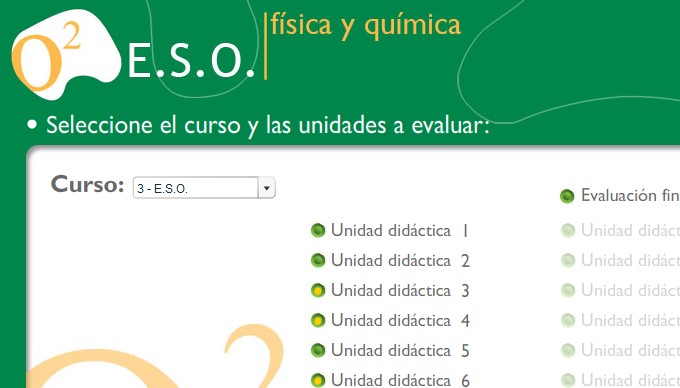This screenshot has width=680, height=388.
Task: Click the faded bullet beside Unidad didáctica 1
Action: (568, 230)
